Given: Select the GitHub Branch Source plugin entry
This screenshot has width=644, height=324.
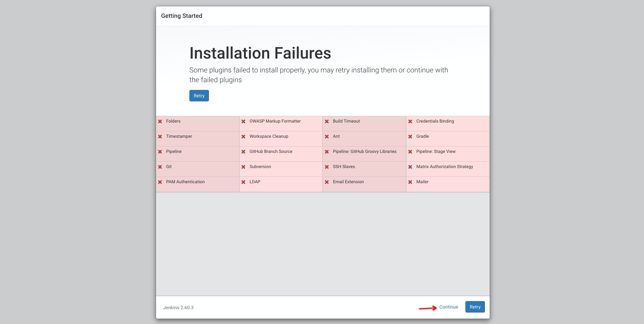Looking at the screenshot, I should (271, 152).
